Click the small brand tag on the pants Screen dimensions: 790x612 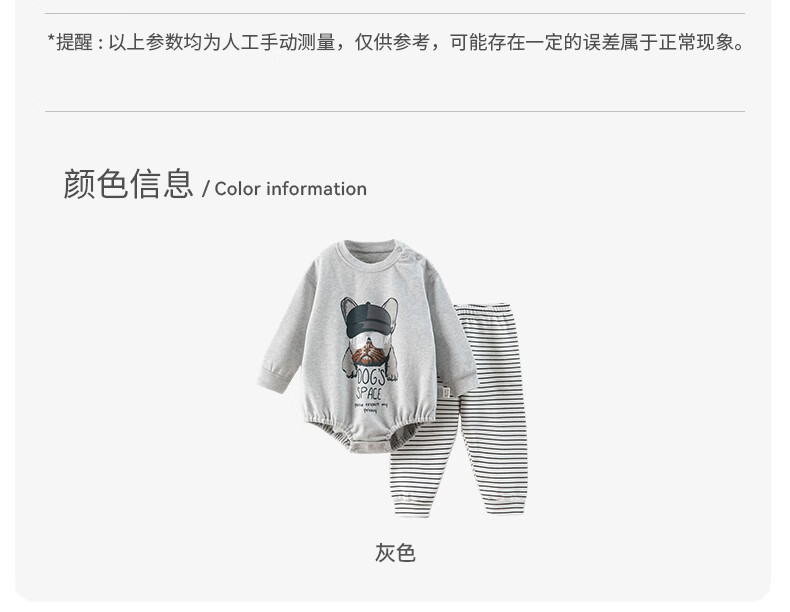(446, 392)
